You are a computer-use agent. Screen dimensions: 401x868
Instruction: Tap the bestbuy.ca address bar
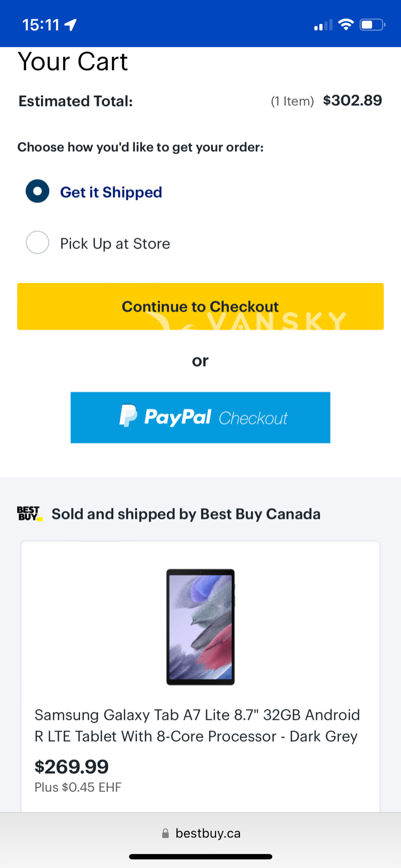pos(208,833)
